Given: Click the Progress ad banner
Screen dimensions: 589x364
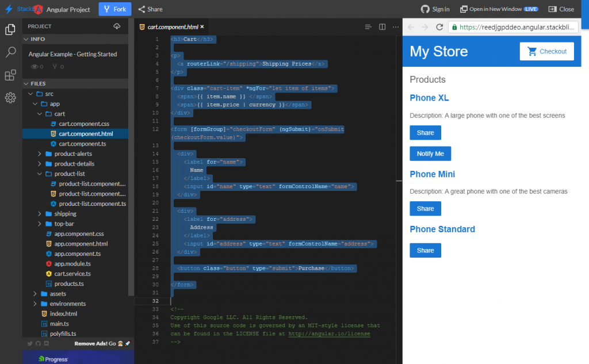Looking at the screenshot, I should [78, 357].
